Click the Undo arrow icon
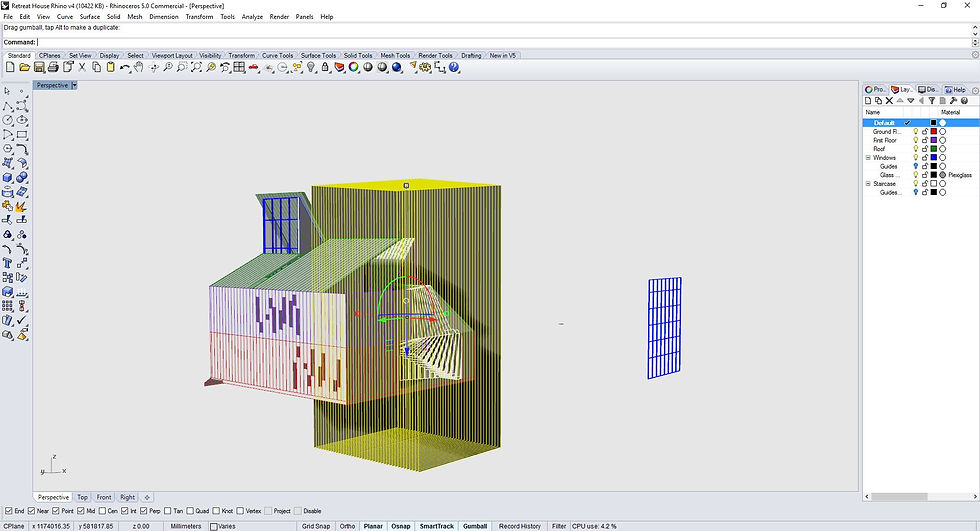The height and width of the screenshot is (531, 980). (125, 67)
